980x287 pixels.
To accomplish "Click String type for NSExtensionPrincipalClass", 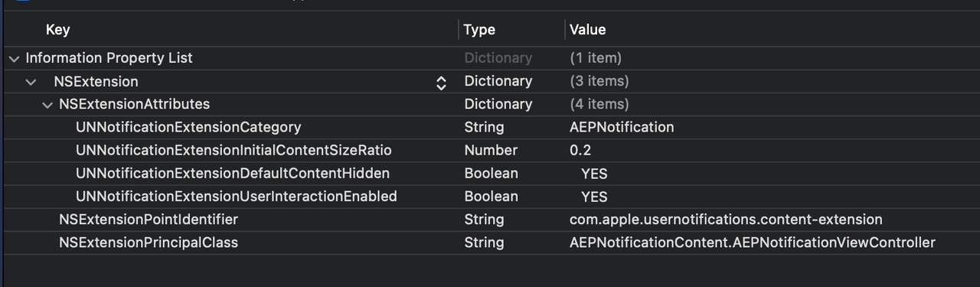I will [484, 242].
